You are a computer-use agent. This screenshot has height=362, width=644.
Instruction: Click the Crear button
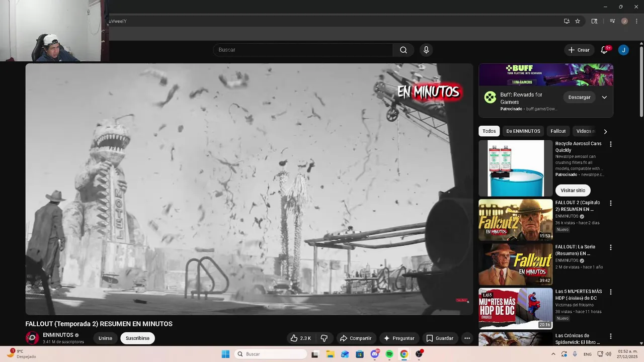coord(579,50)
